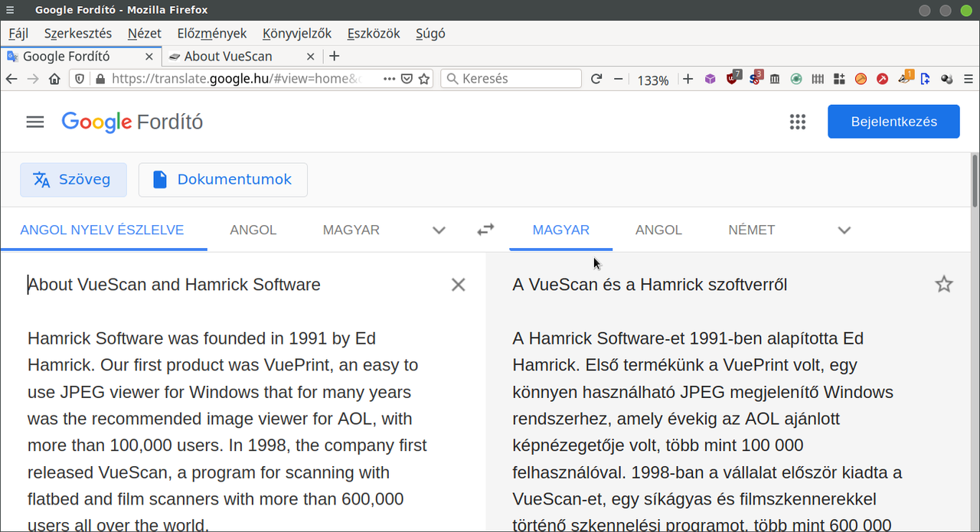
Task: Open the green circular extension icon
Action: coord(796,79)
